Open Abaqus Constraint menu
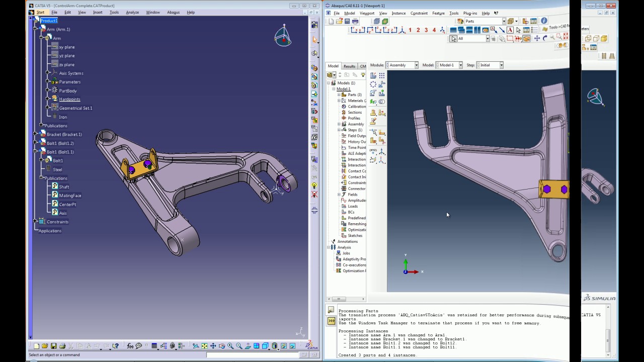The image size is (644, 362). click(419, 13)
